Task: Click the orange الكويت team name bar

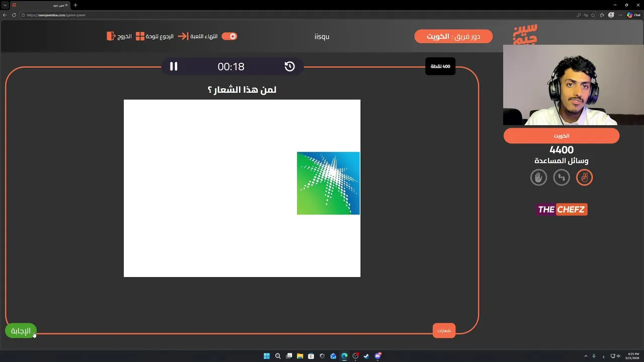Action: [x=561, y=136]
